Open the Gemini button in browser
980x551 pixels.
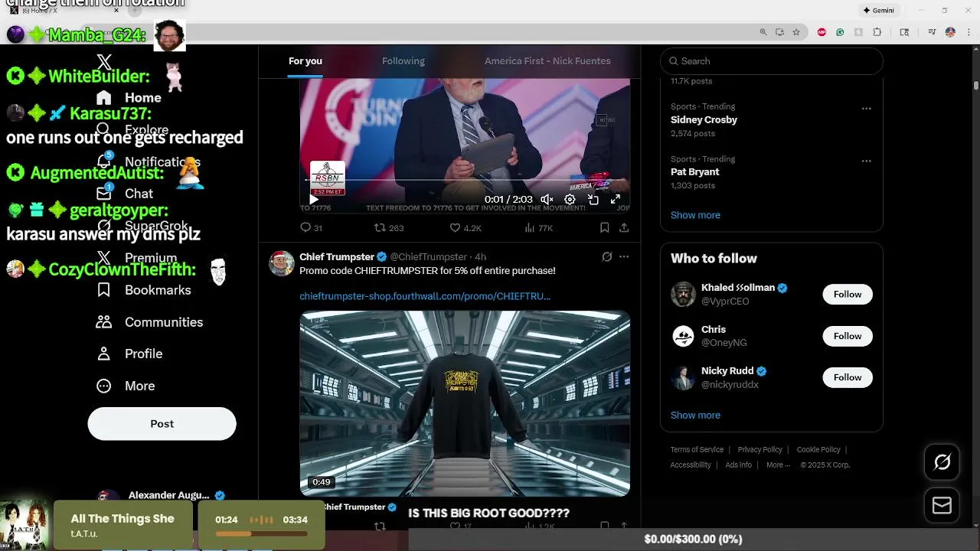click(x=878, y=11)
